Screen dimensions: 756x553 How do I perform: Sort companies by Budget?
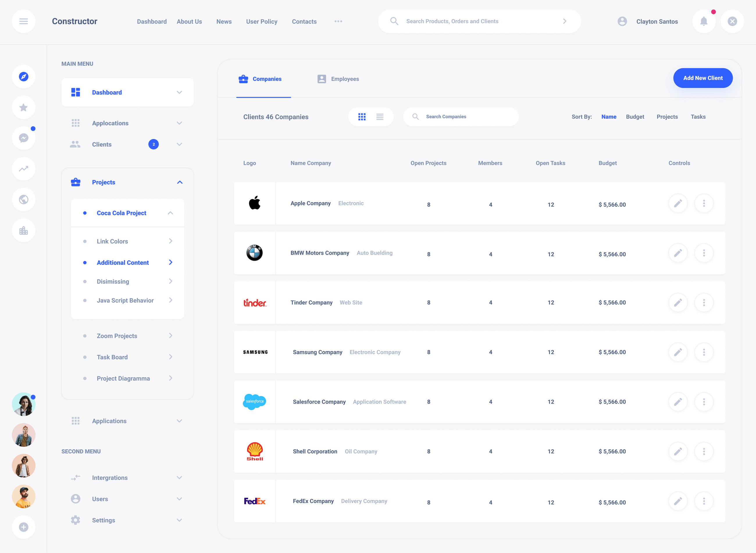(x=635, y=116)
